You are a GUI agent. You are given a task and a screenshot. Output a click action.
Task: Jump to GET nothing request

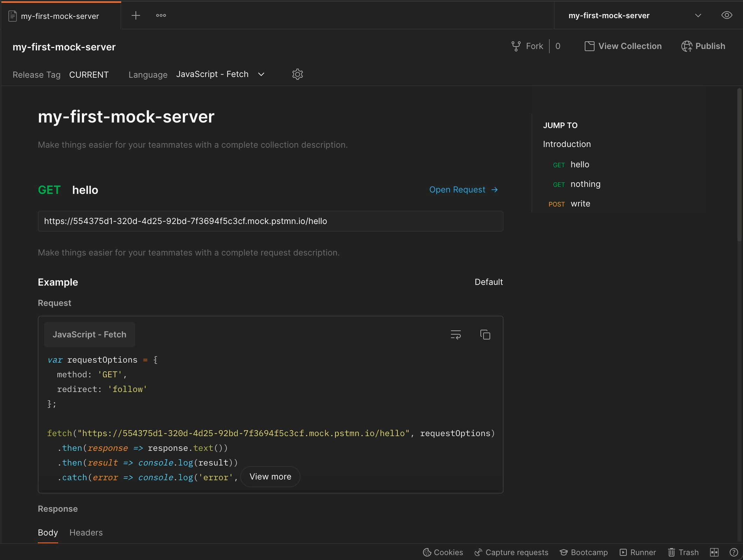point(577,184)
